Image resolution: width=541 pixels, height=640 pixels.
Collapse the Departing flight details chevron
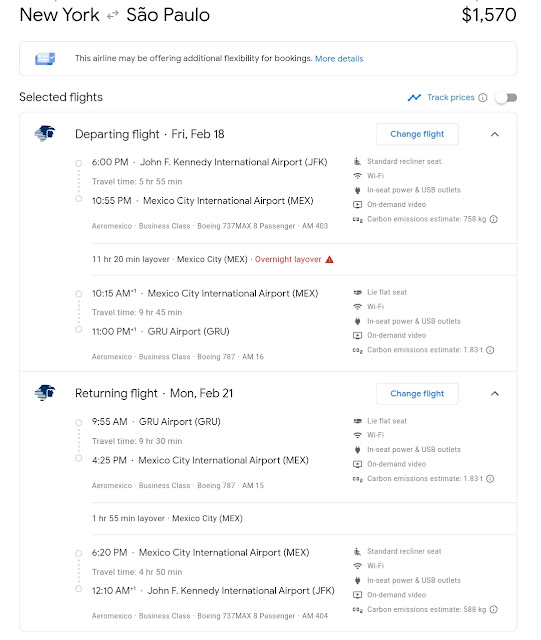[494, 134]
